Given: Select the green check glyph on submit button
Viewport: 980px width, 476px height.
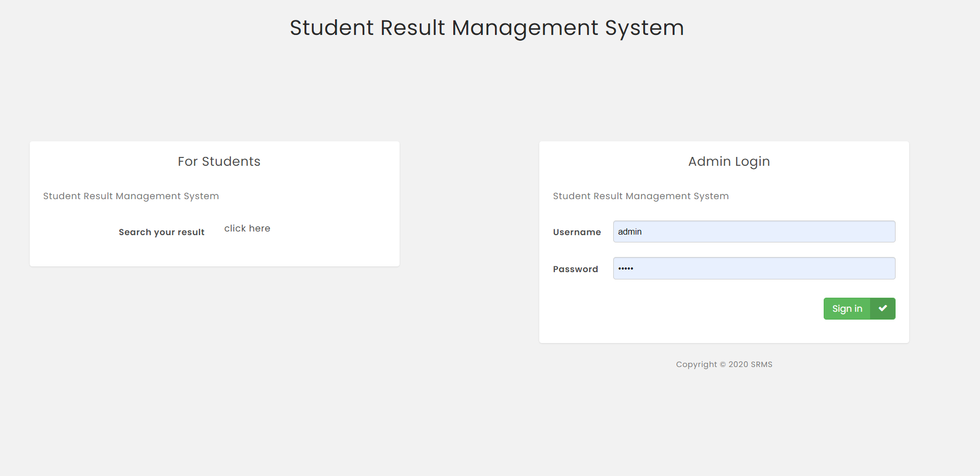Looking at the screenshot, I should click(883, 308).
